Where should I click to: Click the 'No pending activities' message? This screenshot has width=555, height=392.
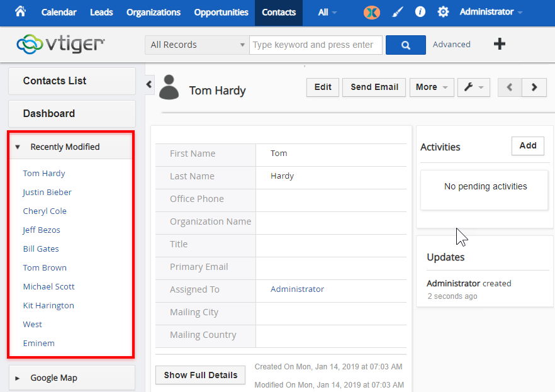coord(485,186)
